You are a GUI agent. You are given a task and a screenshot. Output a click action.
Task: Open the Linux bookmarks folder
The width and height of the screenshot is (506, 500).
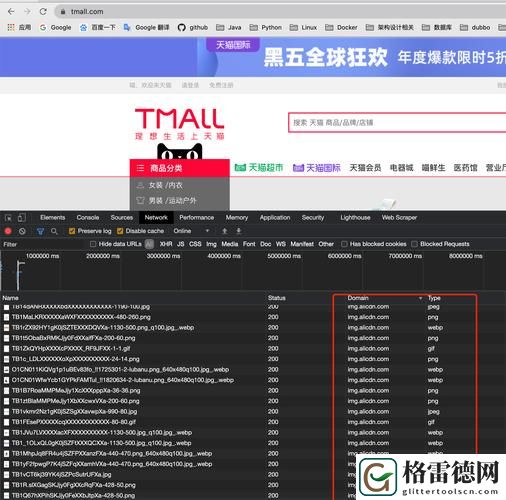303,27
